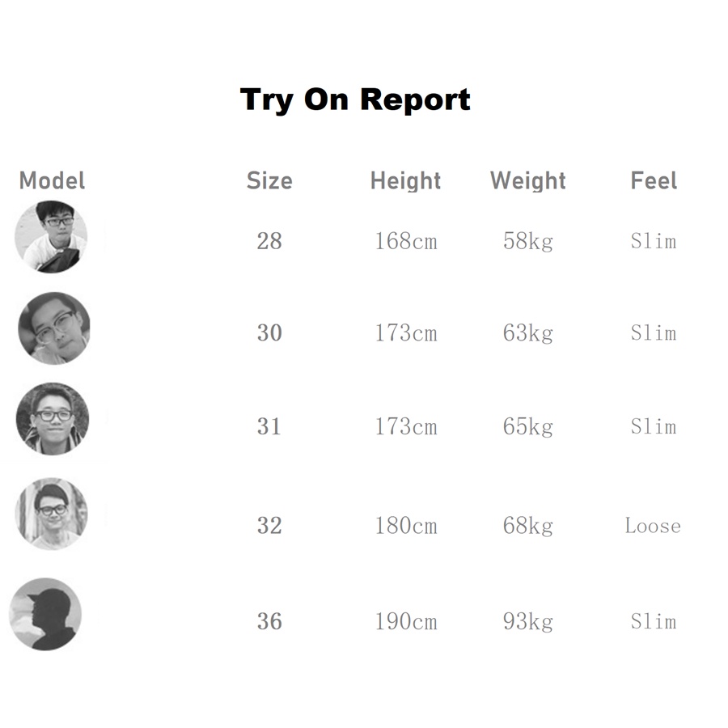Click the Model column header
Image resolution: width=728 pixels, height=728 pixels.
pos(52,180)
